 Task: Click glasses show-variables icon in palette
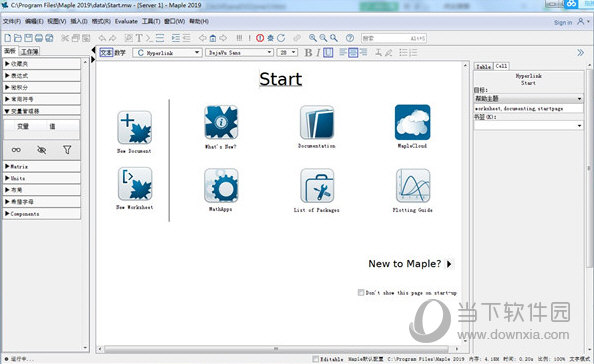click(16, 150)
